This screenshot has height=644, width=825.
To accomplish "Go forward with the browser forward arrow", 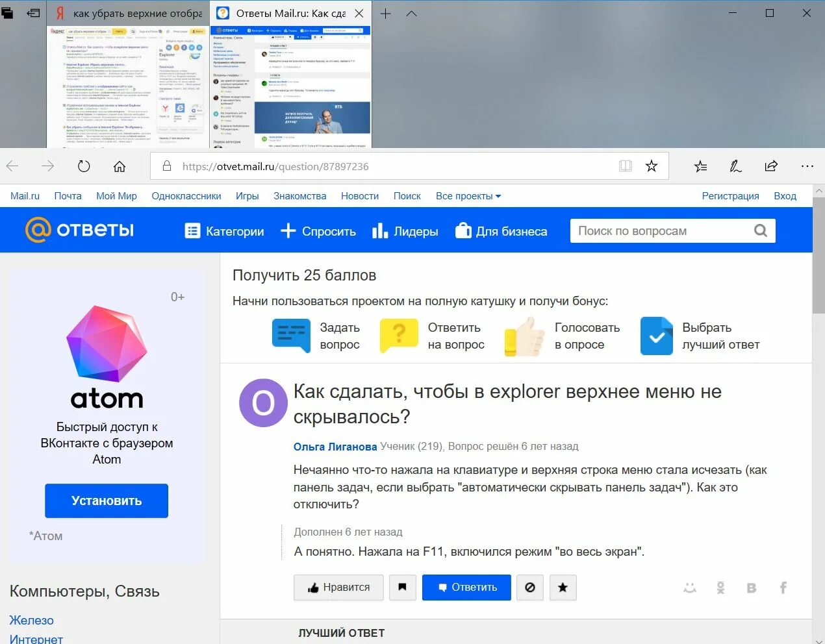I will click(47, 166).
